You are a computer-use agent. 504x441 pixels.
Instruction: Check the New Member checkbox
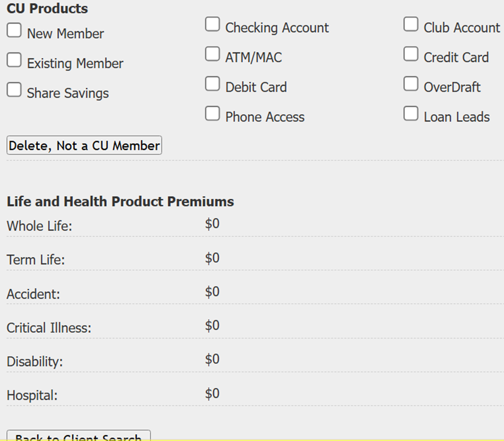click(14, 30)
